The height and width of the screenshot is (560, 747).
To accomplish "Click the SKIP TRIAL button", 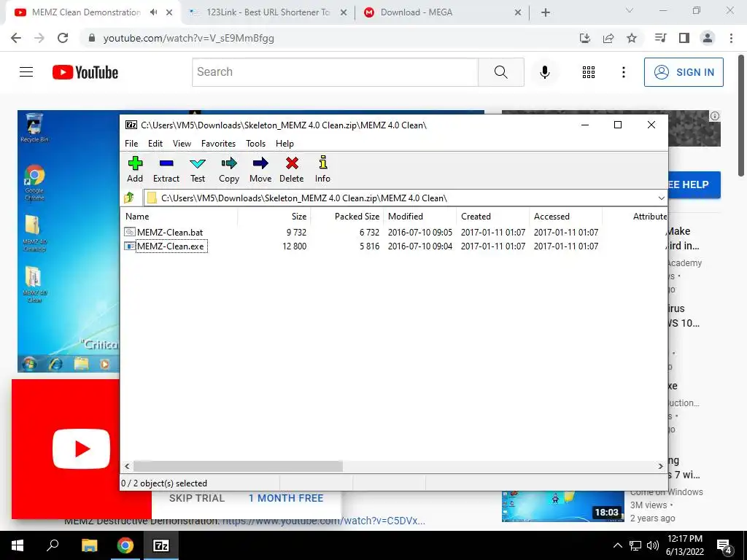I will tap(197, 498).
